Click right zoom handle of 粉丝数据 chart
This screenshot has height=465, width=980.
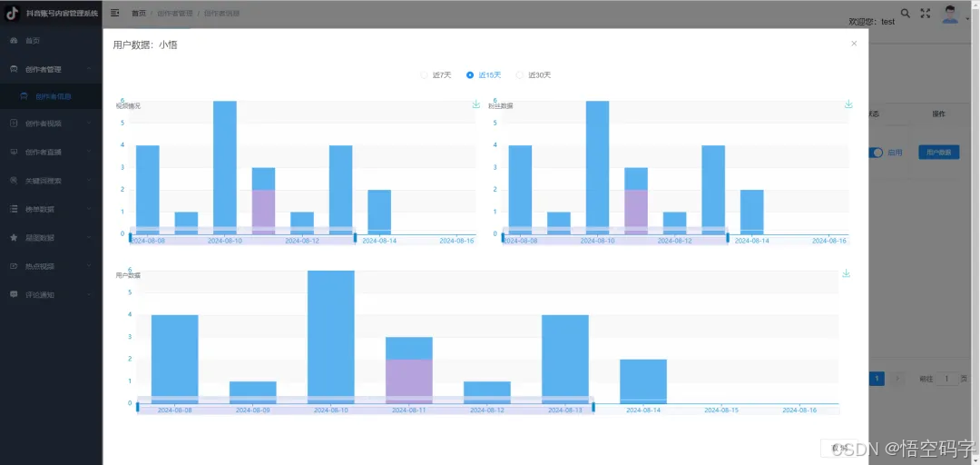[x=728, y=237]
